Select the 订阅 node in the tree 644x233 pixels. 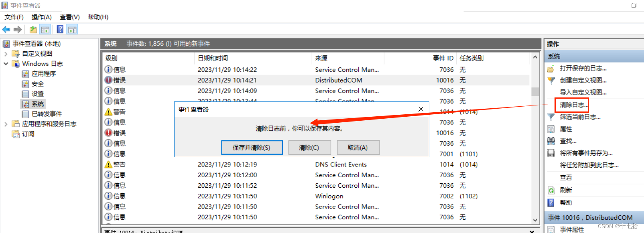tap(28, 134)
